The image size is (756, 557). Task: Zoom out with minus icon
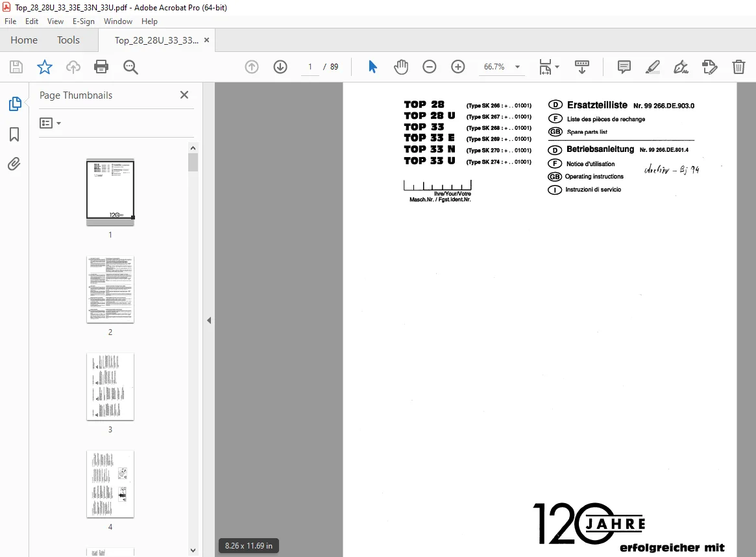click(x=429, y=67)
